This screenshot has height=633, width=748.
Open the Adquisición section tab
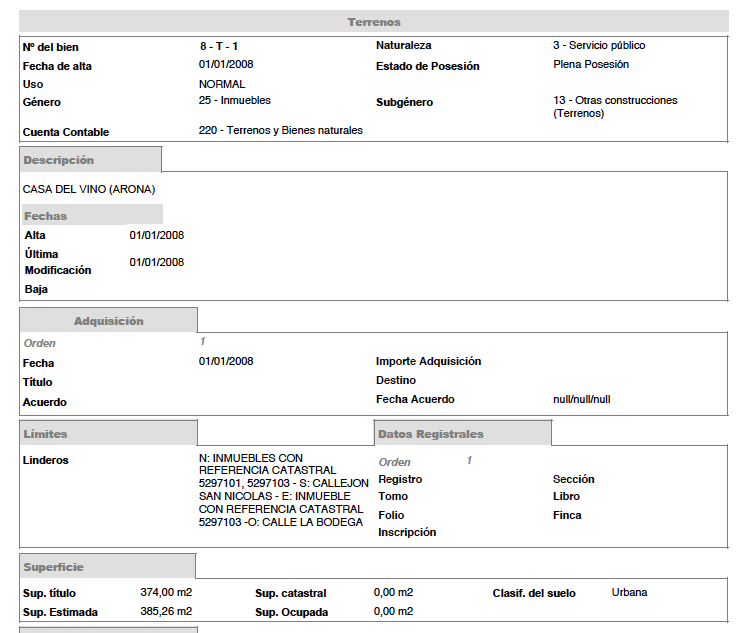[108, 321]
